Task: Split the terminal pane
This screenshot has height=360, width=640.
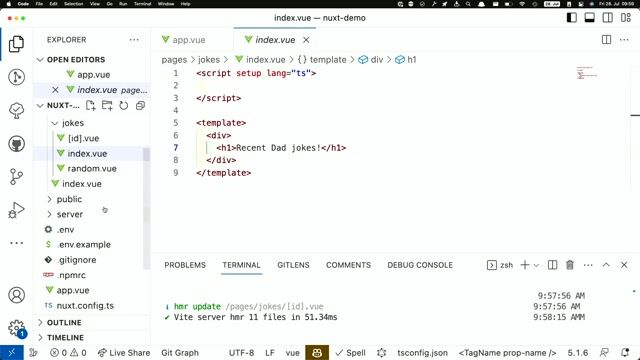Action: 552,265
